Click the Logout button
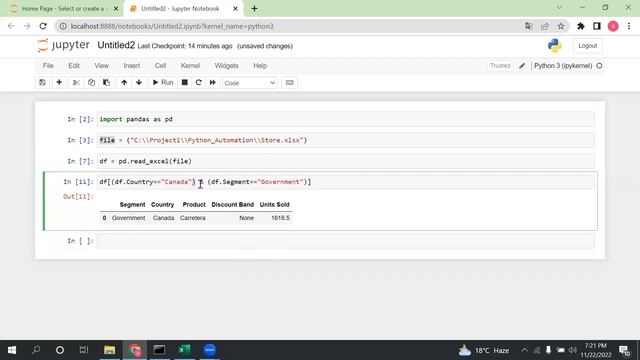The width and height of the screenshot is (640, 360). coord(587,46)
